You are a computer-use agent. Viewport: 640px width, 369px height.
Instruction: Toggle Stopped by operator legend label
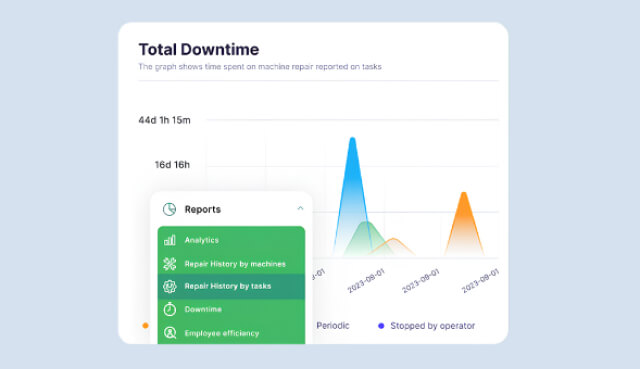[x=432, y=326]
